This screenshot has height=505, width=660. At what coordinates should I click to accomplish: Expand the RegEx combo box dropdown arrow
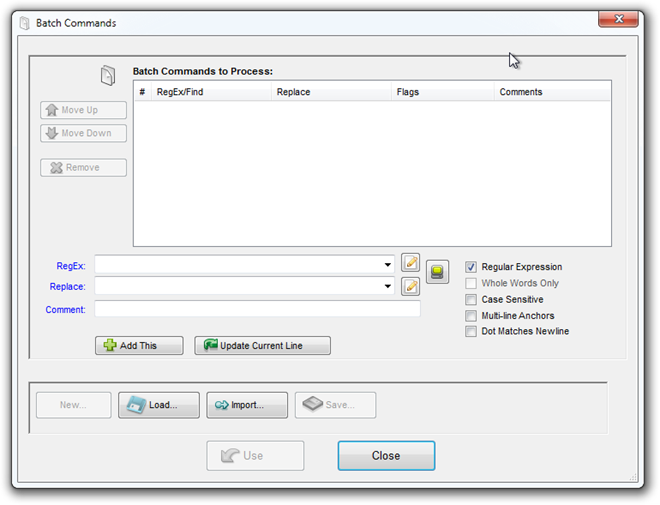tap(388, 265)
